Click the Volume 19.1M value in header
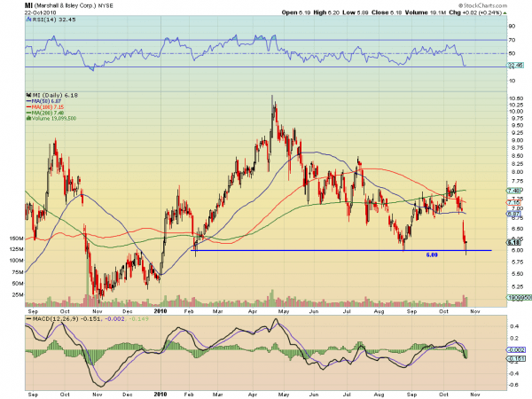This screenshot has height=399, width=532. (x=426, y=12)
